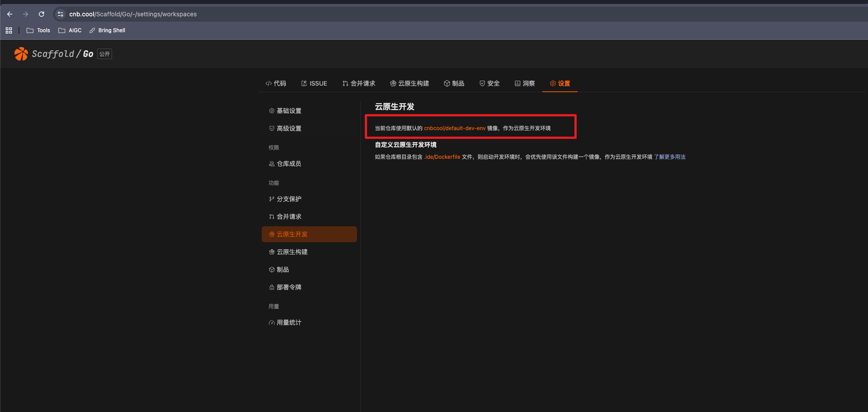Viewport: 868px width, 412px height.
Task: Open the 云原生构建 top tab
Action: point(410,83)
